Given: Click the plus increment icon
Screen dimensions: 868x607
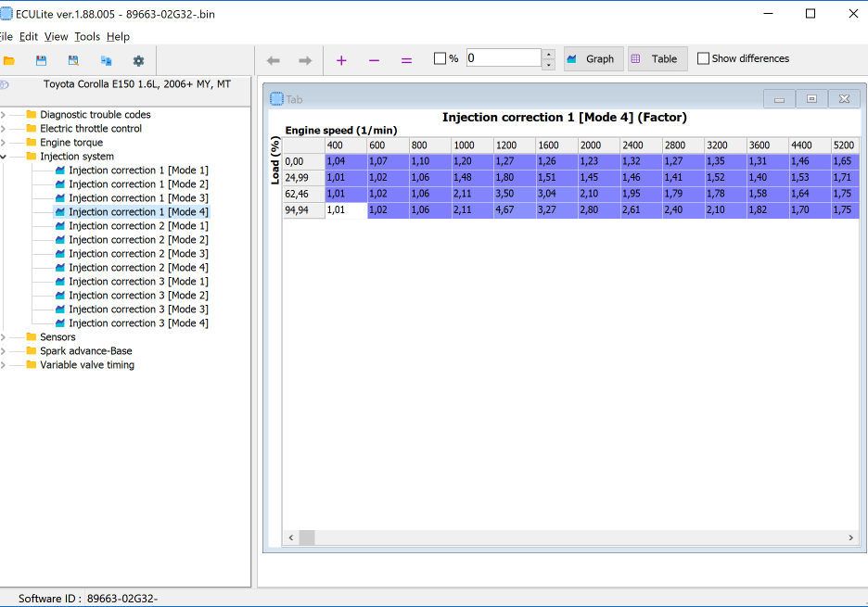Looking at the screenshot, I should point(341,59).
